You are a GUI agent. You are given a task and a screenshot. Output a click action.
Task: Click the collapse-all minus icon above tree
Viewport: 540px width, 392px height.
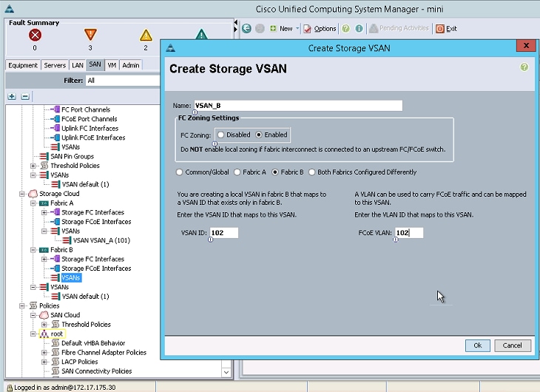(x=25, y=96)
